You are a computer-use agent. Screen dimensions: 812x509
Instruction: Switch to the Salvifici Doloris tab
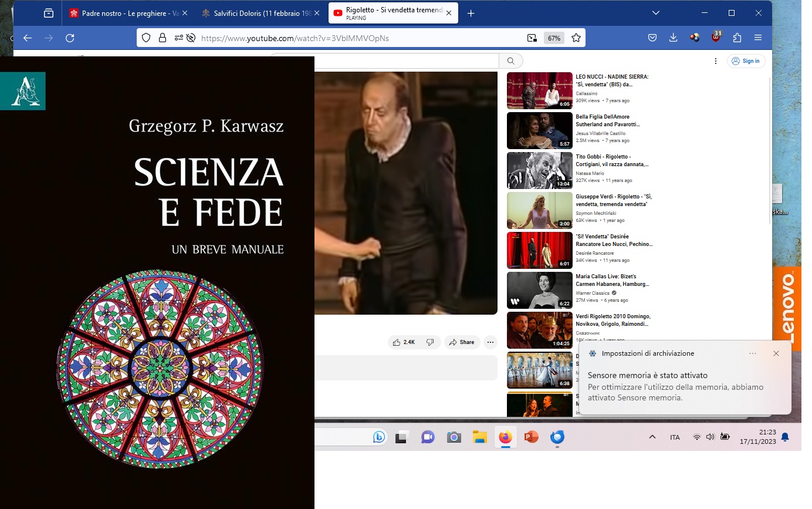[258, 13]
